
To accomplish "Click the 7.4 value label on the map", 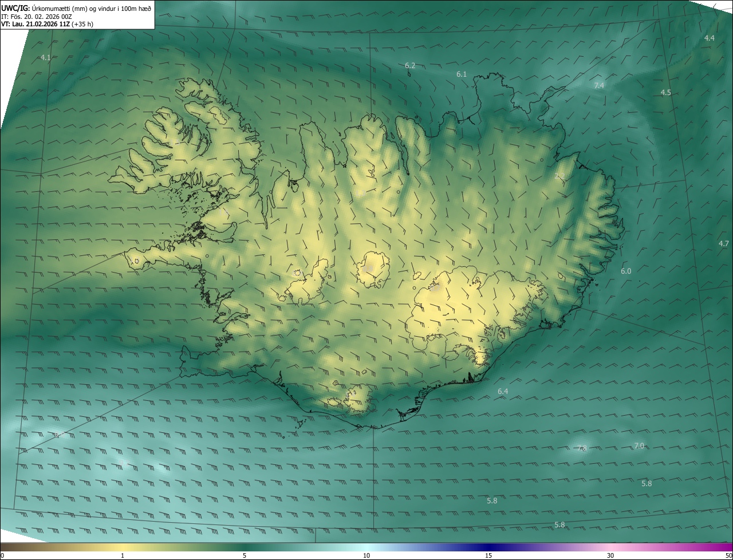I will tap(599, 85).
